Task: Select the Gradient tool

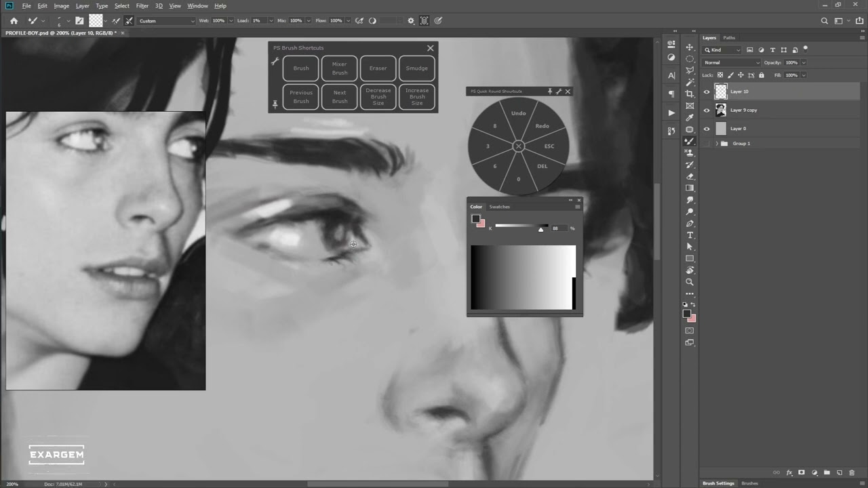Action: 690,188
